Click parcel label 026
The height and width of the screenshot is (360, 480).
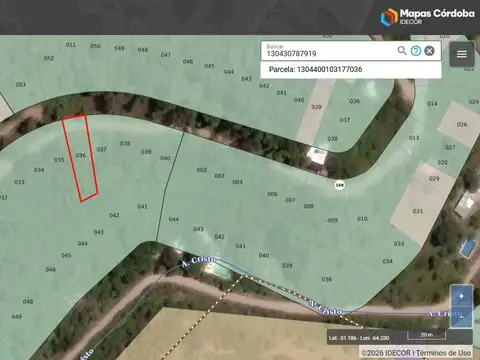462,124
